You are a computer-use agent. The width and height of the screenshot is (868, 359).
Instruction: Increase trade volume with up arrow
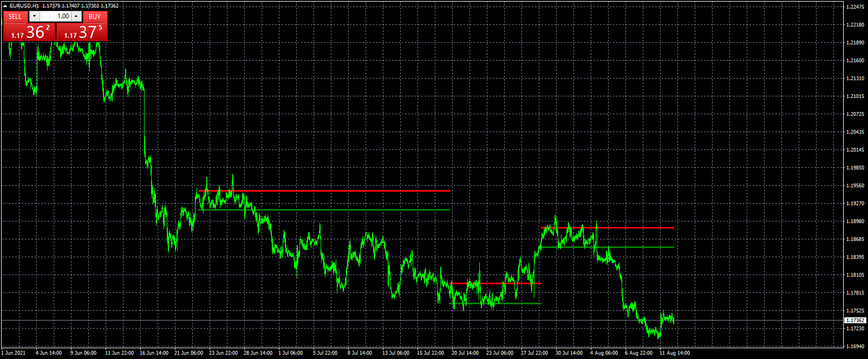pyautogui.click(x=76, y=17)
